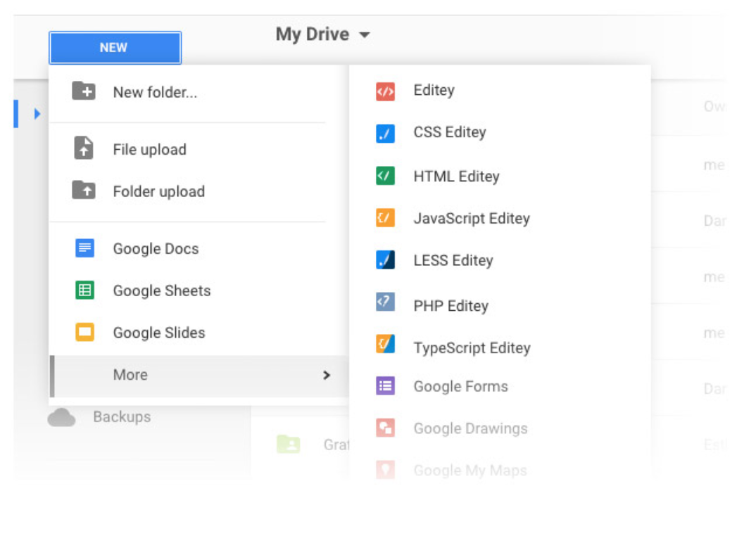The image size is (756, 550).
Task: Click the red Editey code icon
Action: pyautogui.click(x=385, y=91)
